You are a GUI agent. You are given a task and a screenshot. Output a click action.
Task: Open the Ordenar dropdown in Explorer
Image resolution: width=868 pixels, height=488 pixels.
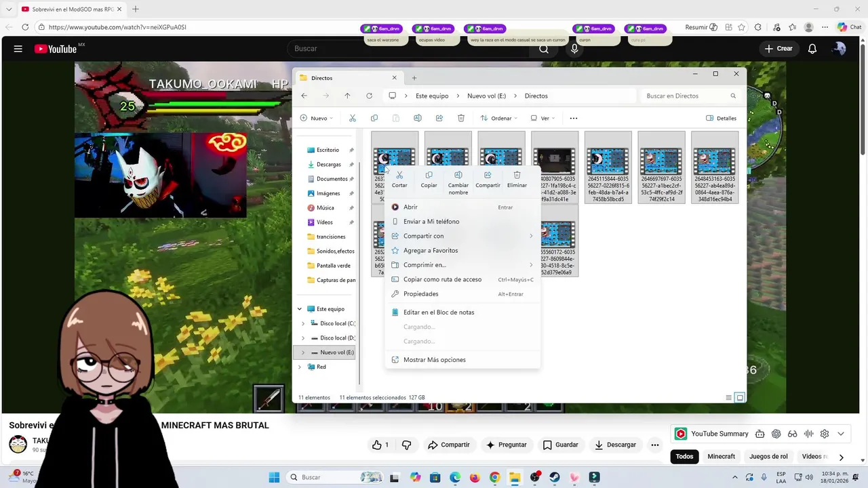499,118
